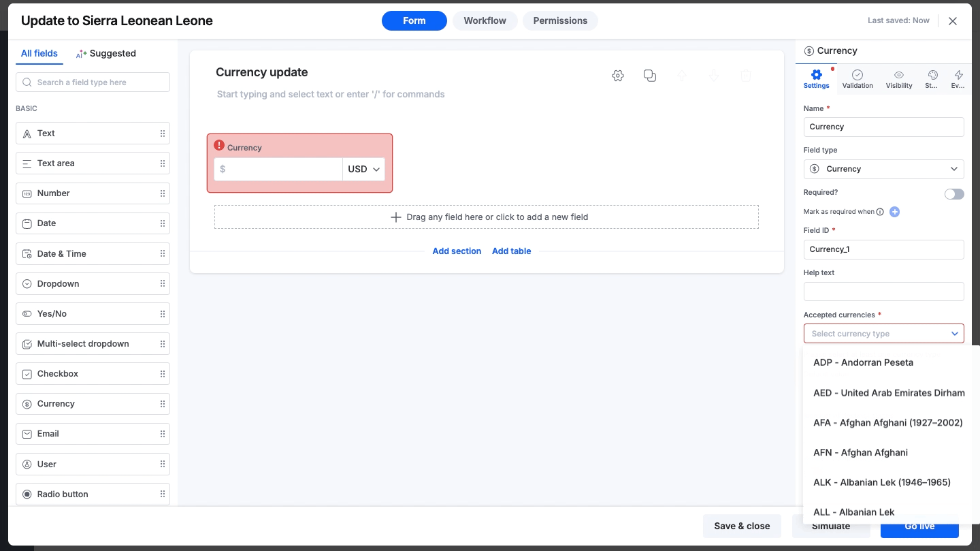Open the USD currency selector

click(363, 170)
